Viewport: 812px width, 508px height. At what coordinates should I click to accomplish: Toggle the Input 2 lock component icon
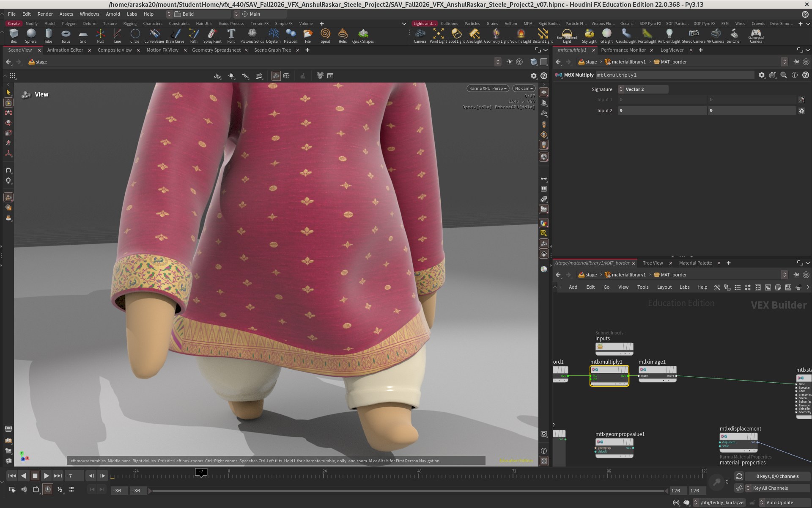coord(801,110)
